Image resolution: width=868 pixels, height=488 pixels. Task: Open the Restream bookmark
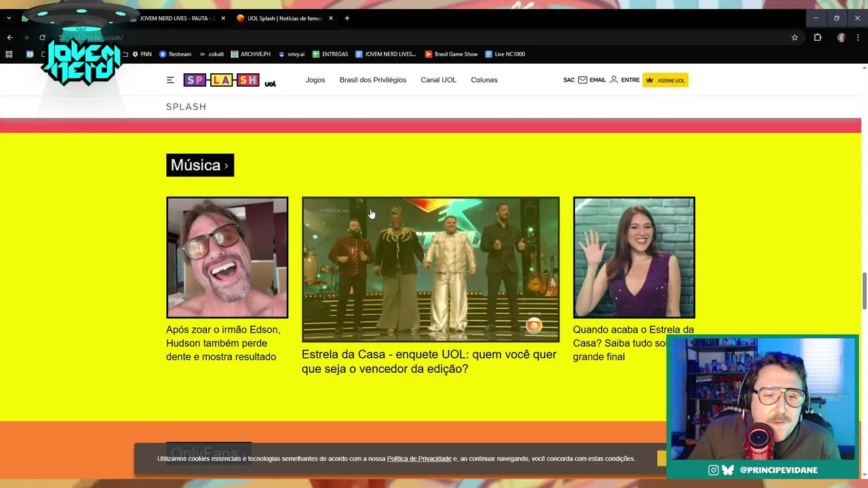click(x=176, y=54)
